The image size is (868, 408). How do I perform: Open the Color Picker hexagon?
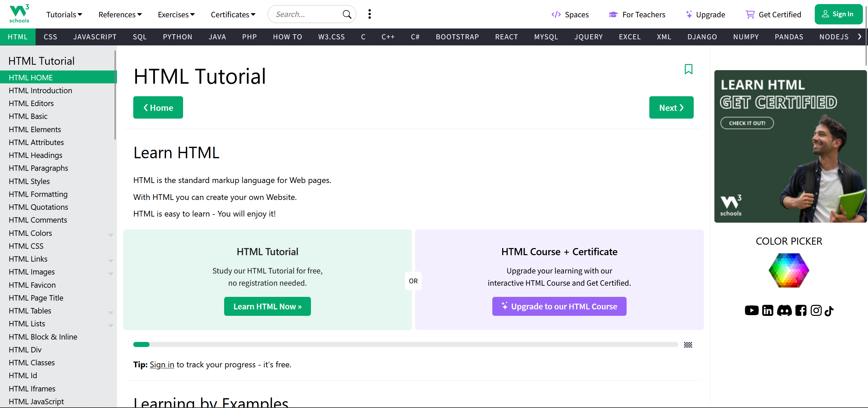[x=789, y=270]
